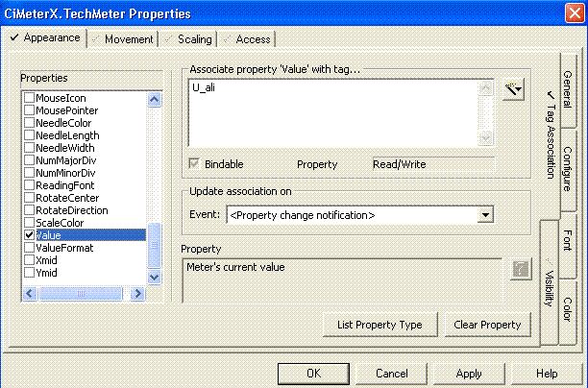This screenshot has height=388, width=588.
Task: Select the Access tab
Action: click(x=247, y=39)
